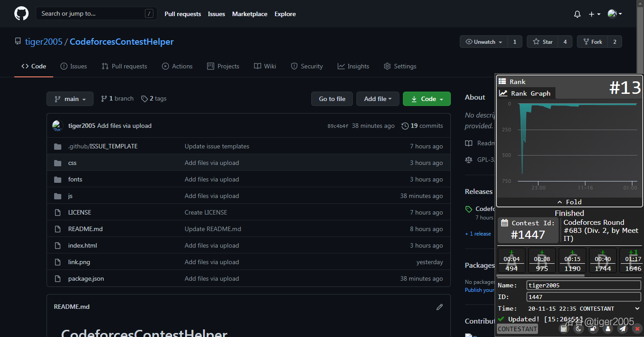The image size is (644, 337).
Task: Edit README with the pencil icon
Action: [x=440, y=307]
